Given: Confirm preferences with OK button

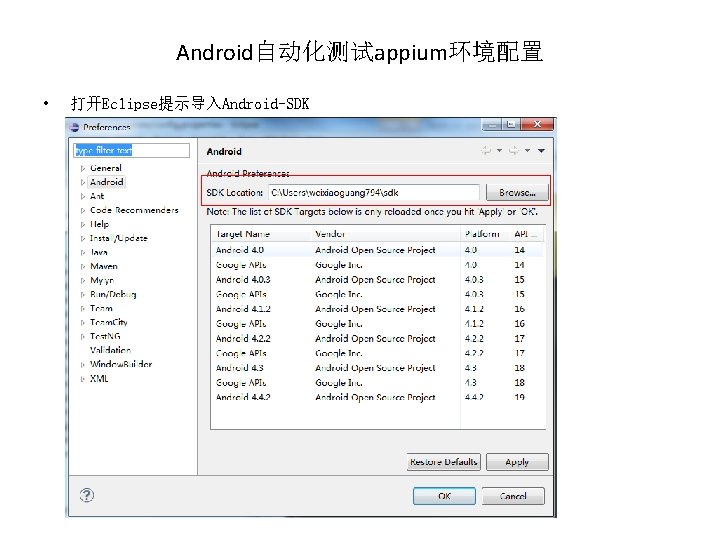Looking at the screenshot, I should click(x=444, y=496).
